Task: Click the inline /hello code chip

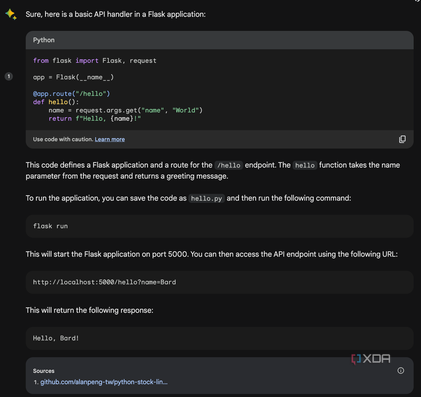Action: (229, 165)
